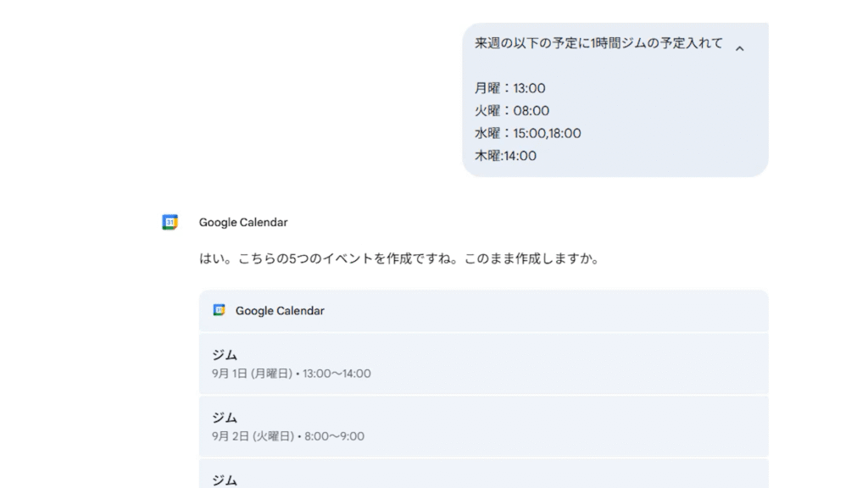Click the 9月2日 (火曜日) 8:00〜9:00 date text
Image resolution: width=868 pixels, height=488 pixels.
tap(287, 436)
